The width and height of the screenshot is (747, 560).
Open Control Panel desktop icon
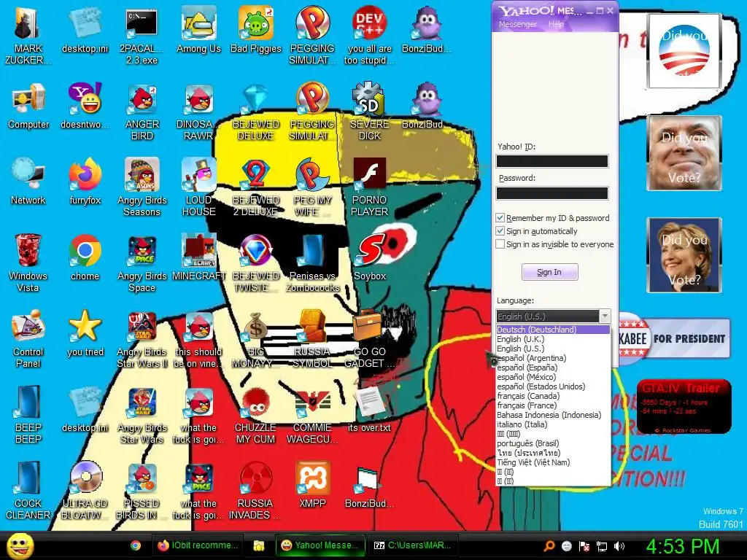pos(28,339)
